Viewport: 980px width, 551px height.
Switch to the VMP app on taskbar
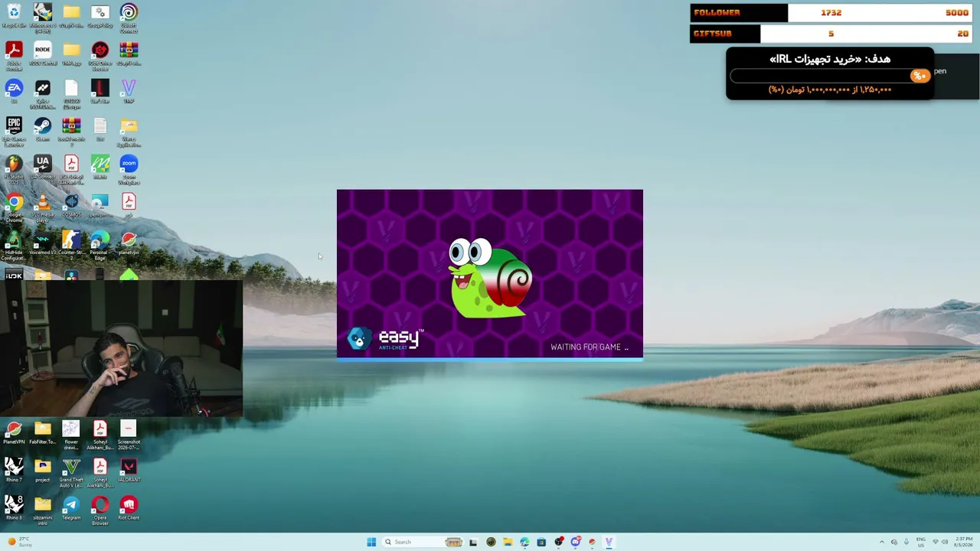pyautogui.click(x=609, y=542)
